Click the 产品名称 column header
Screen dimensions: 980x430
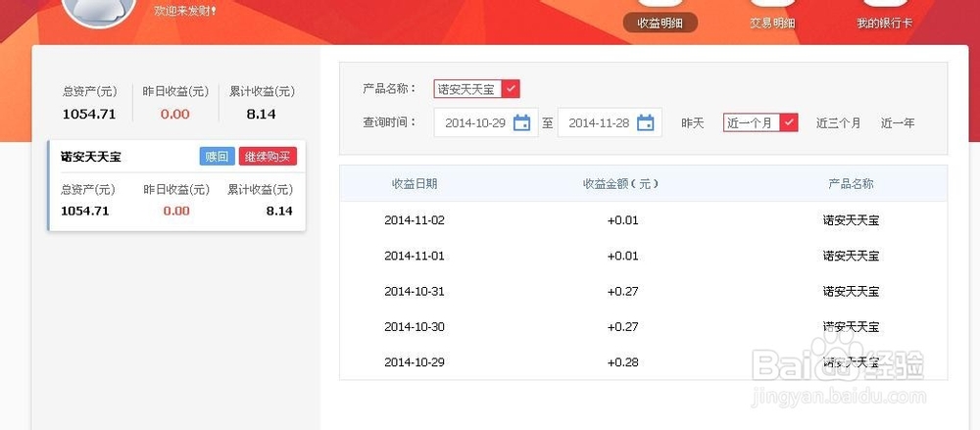(x=851, y=184)
